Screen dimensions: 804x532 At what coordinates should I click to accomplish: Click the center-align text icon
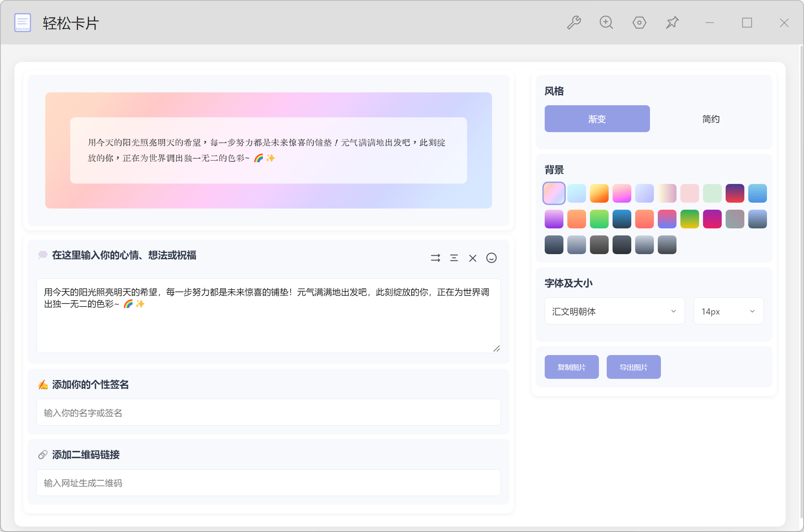pyautogui.click(x=454, y=258)
